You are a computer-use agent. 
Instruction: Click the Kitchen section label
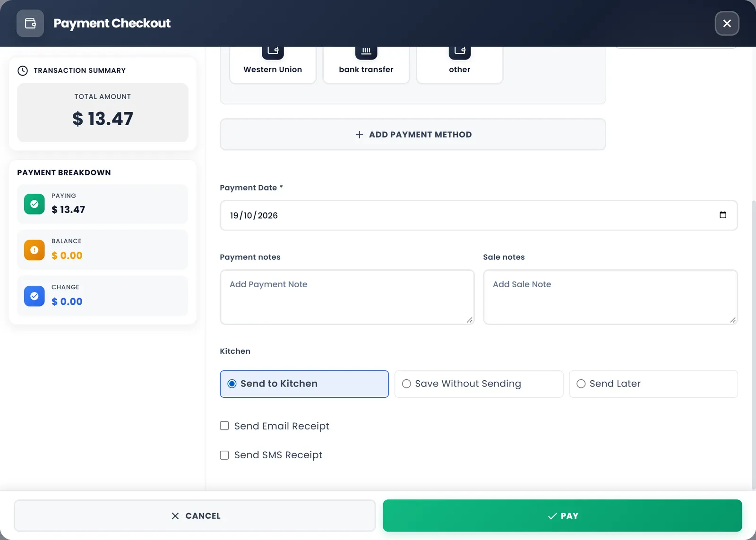[235, 351]
